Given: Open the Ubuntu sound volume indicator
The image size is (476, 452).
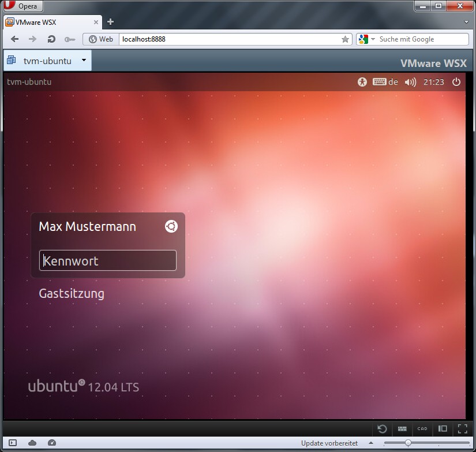Looking at the screenshot, I should (410, 82).
